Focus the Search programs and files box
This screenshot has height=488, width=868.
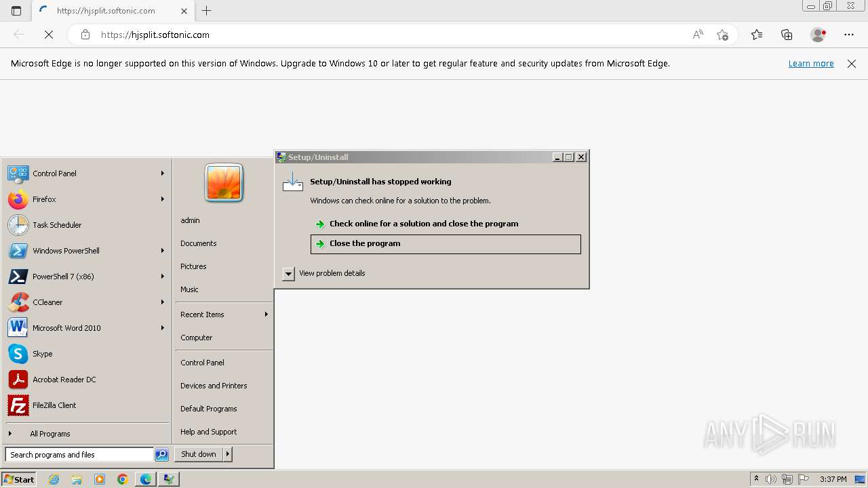[79, 455]
